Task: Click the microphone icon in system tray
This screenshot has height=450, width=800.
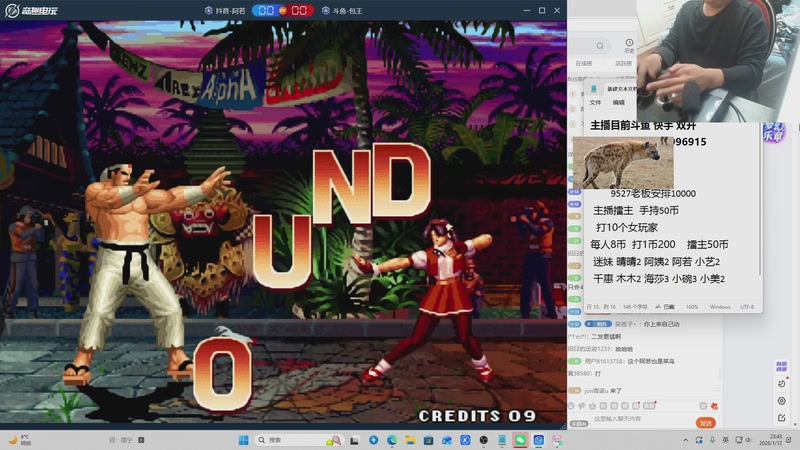Action: click(x=712, y=440)
